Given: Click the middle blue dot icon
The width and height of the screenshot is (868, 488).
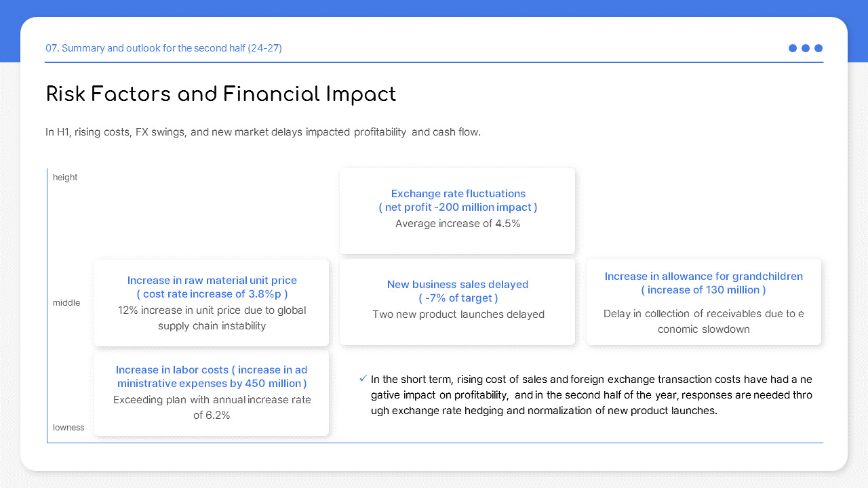Looking at the screenshot, I should pyautogui.click(x=806, y=48).
